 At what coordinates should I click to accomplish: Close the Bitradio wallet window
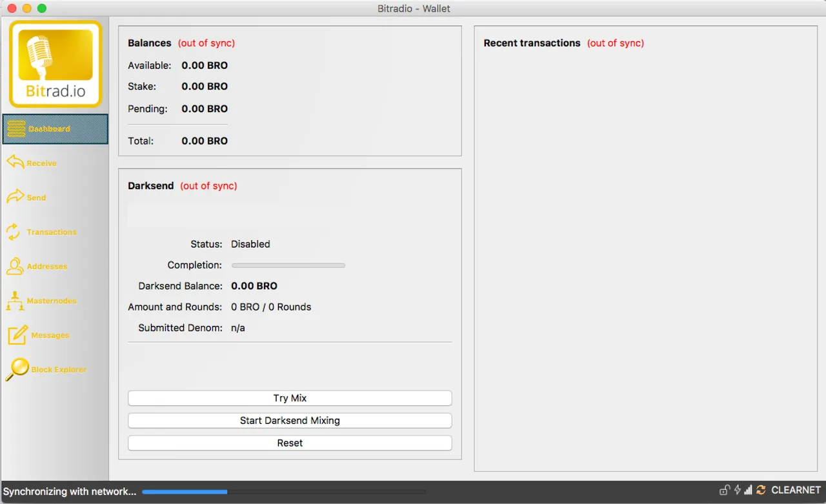coord(12,8)
